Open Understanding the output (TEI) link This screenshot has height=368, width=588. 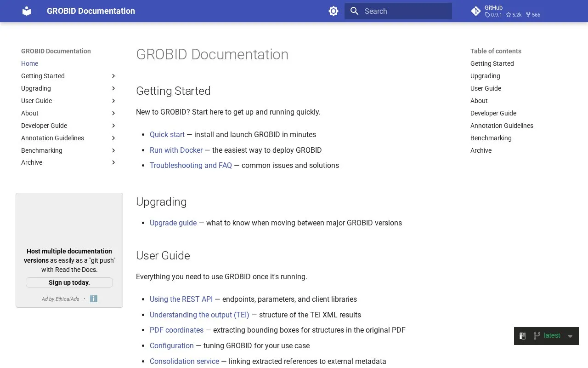point(199,315)
